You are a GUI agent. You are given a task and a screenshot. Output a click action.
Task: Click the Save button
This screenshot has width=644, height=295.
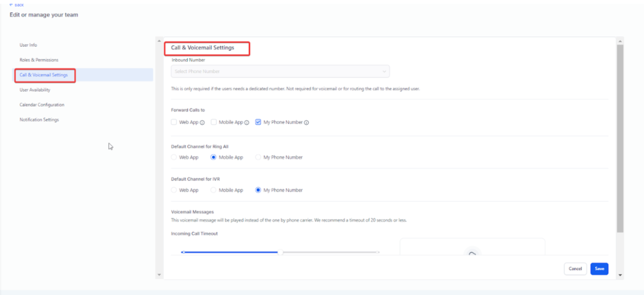click(599, 269)
